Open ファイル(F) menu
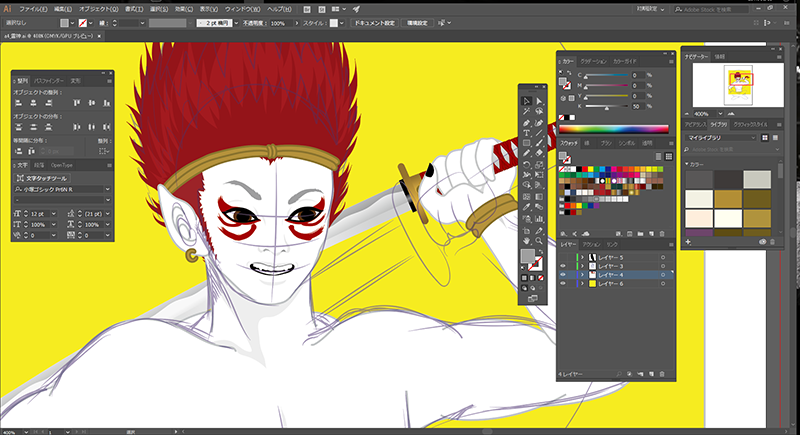This screenshot has height=435, width=800. coord(33,9)
